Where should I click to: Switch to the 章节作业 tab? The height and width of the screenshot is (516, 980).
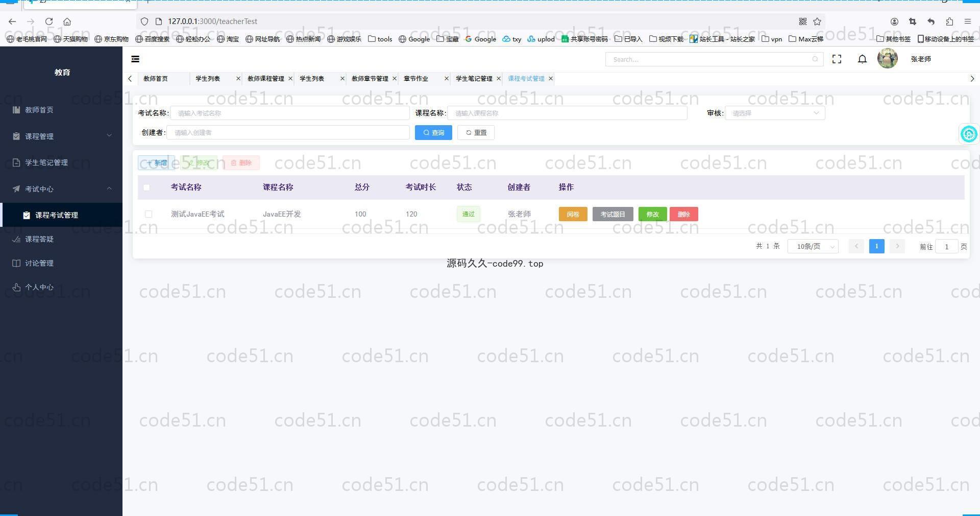pos(416,79)
